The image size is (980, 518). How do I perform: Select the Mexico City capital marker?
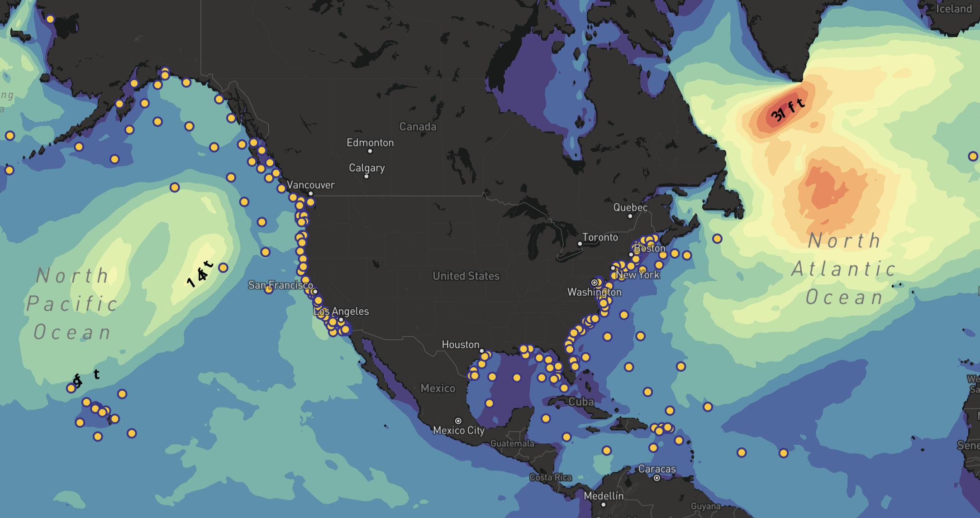458,421
